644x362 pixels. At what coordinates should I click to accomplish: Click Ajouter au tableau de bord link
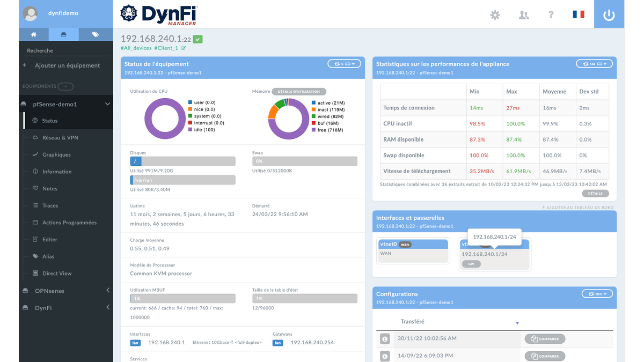pos(577,207)
